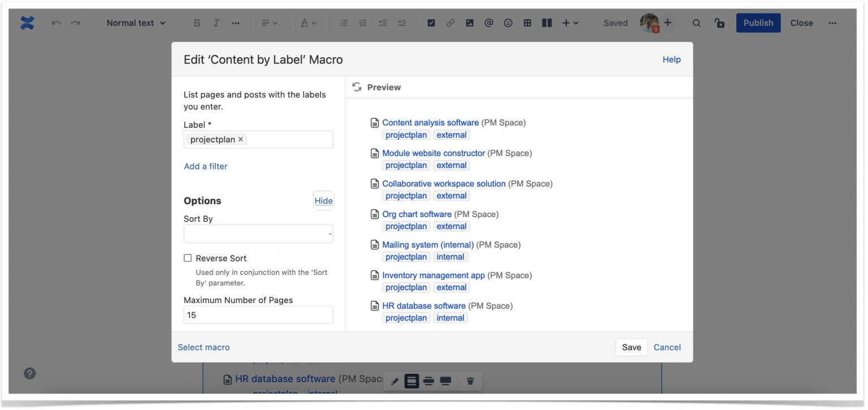The width and height of the screenshot is (868, 410).
Task: Click the undo arrow icon
Action: (x=56, y=23)
